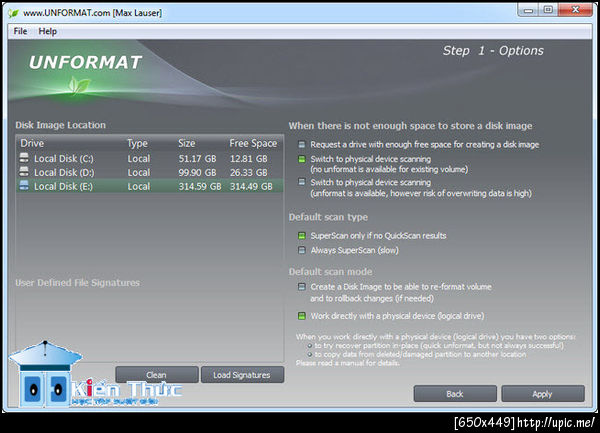Toggle 'SuperScan only if no QuickScan results'
The height and width of the screenshot is (433, 600).
tap(302, 236)
